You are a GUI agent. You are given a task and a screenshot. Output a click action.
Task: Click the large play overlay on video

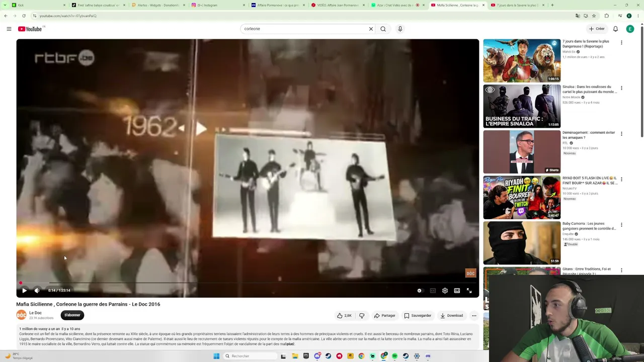point(201,129)
